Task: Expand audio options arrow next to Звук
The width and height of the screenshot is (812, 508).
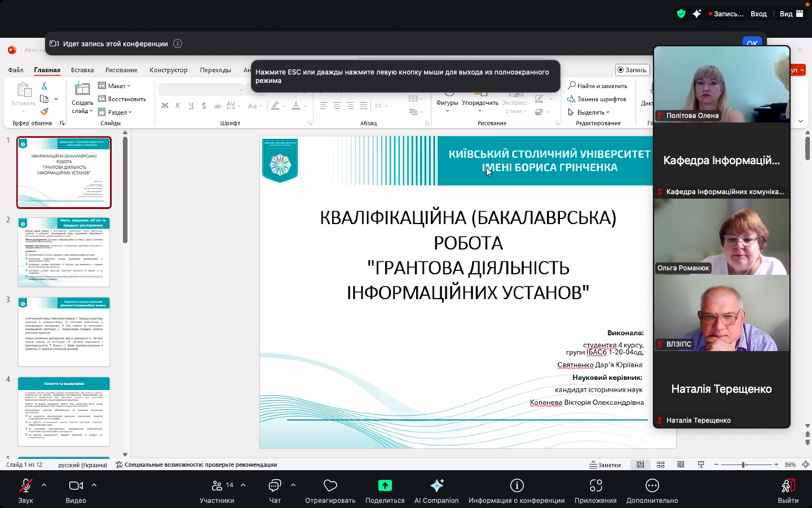Action: pos(44,485)
